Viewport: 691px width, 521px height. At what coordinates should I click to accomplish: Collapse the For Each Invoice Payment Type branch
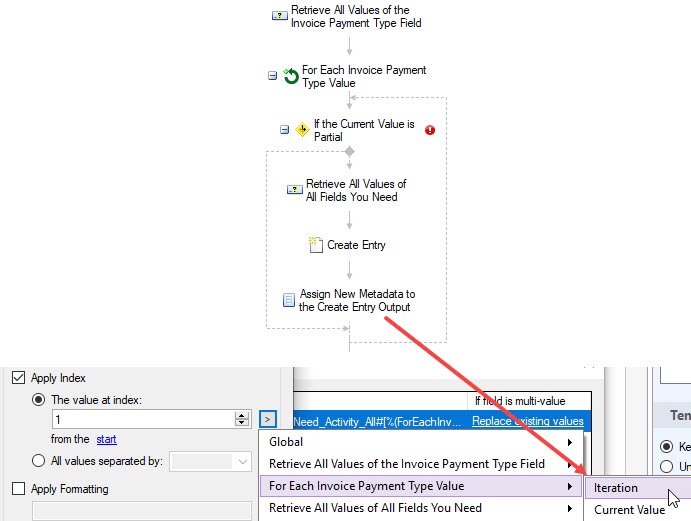(x=272, y=76)
